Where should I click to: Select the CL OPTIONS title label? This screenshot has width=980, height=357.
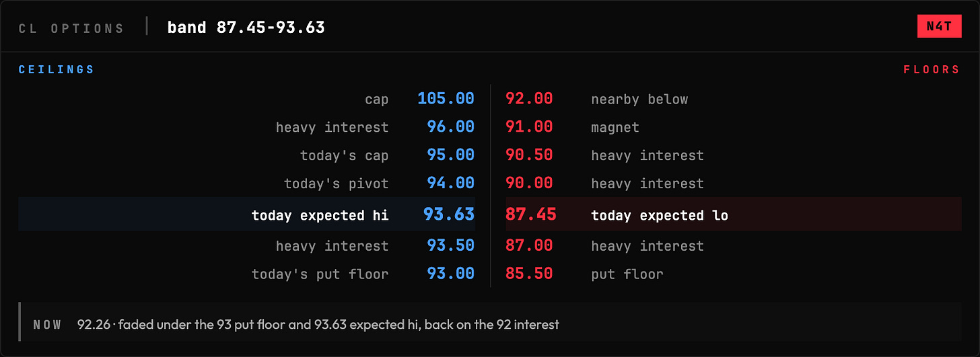[x=71, y=28]
